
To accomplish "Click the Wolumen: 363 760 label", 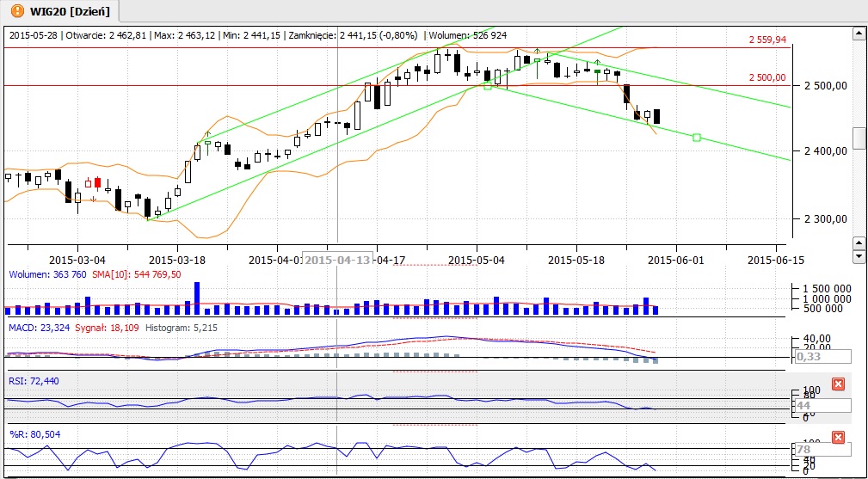I will (47, 273).
